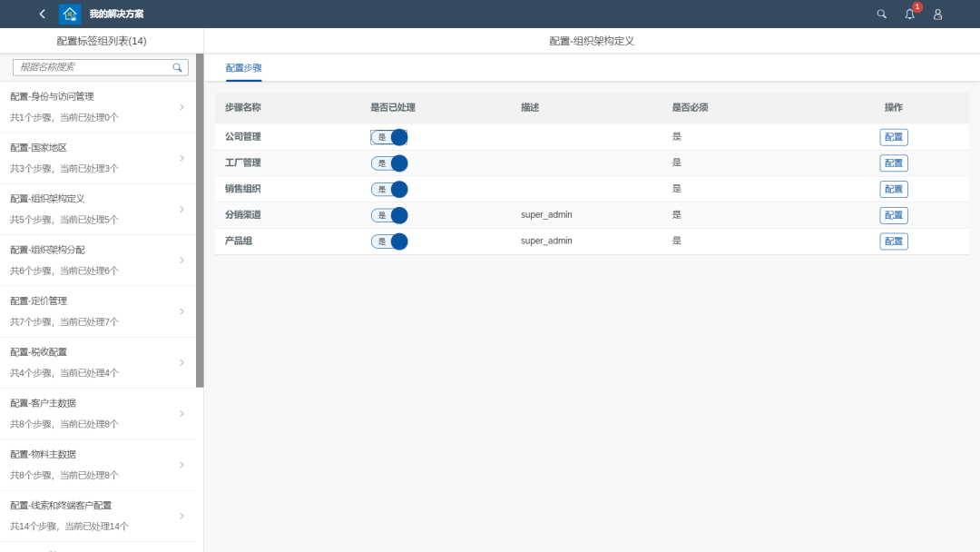Expand the 配置-定价管理 chevron
Screen dimensions: 980x552
coord(181,311)
